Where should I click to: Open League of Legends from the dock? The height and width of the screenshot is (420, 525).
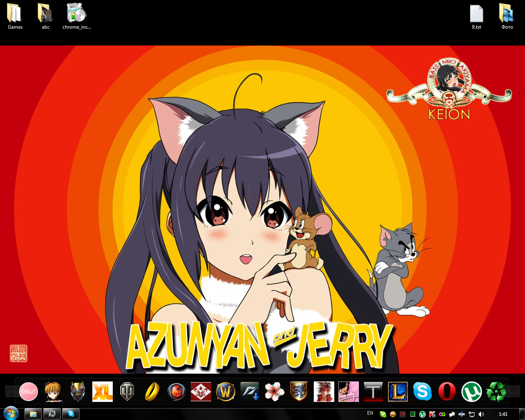tap(398, 392)
